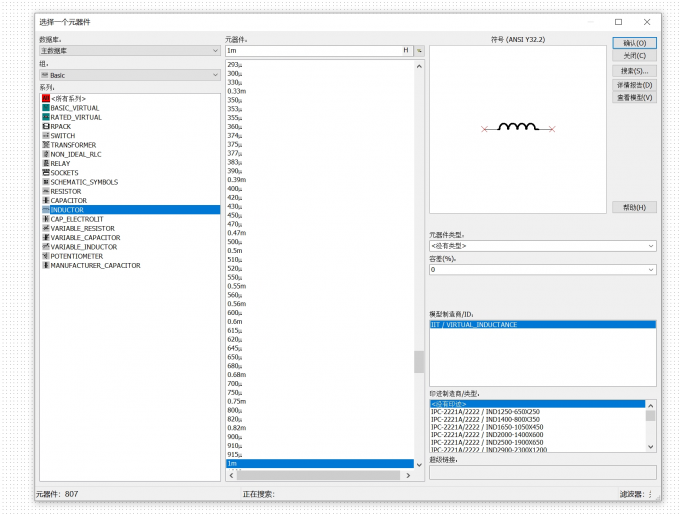Select the RESISTOR family icon
The height and width of the screenshot is (514, 680).
pyautogui.click(x=46, y=191)
